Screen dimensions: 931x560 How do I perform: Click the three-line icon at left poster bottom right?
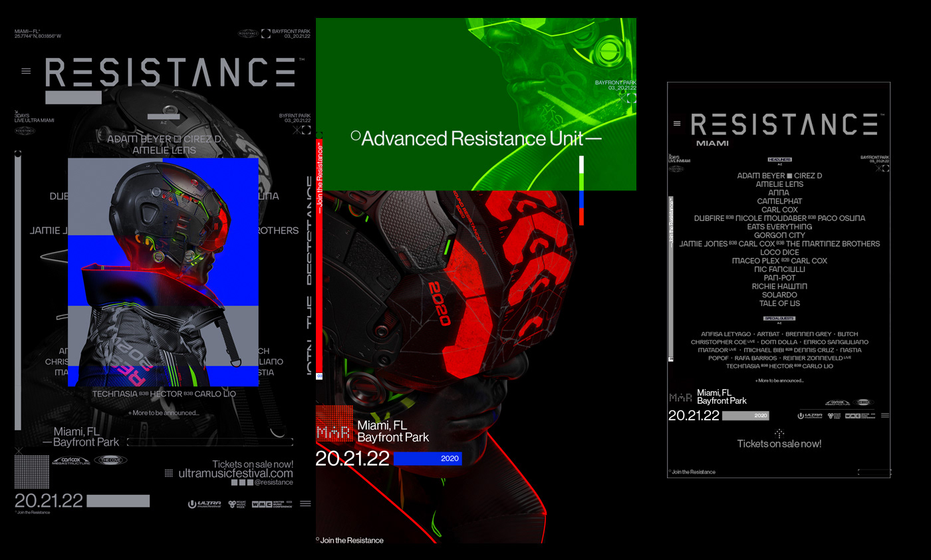tap(305, 503)
